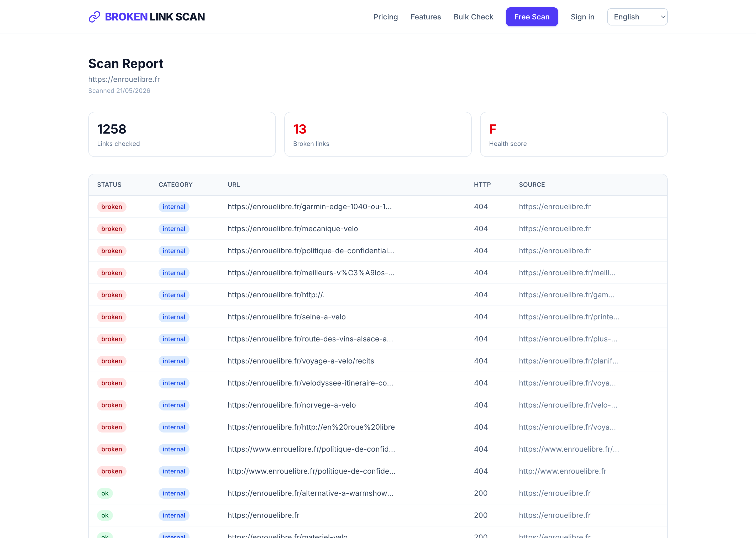Click the http://www.enrouelibre.fr source link
This screenshot has width=756, height=538.
563,471
